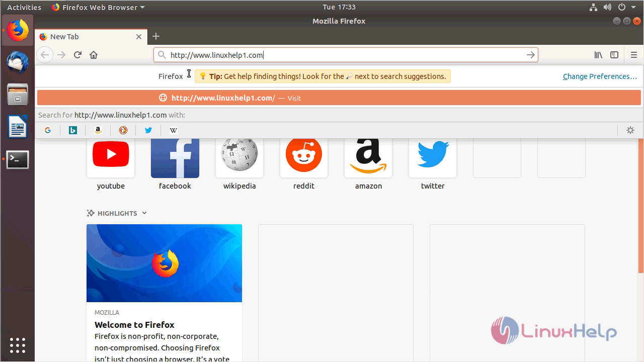Search with DuckDuckGo one-off engine
The height and width of the screenshot is (362, 644).
pyautogui.click(x=123, y=130)
